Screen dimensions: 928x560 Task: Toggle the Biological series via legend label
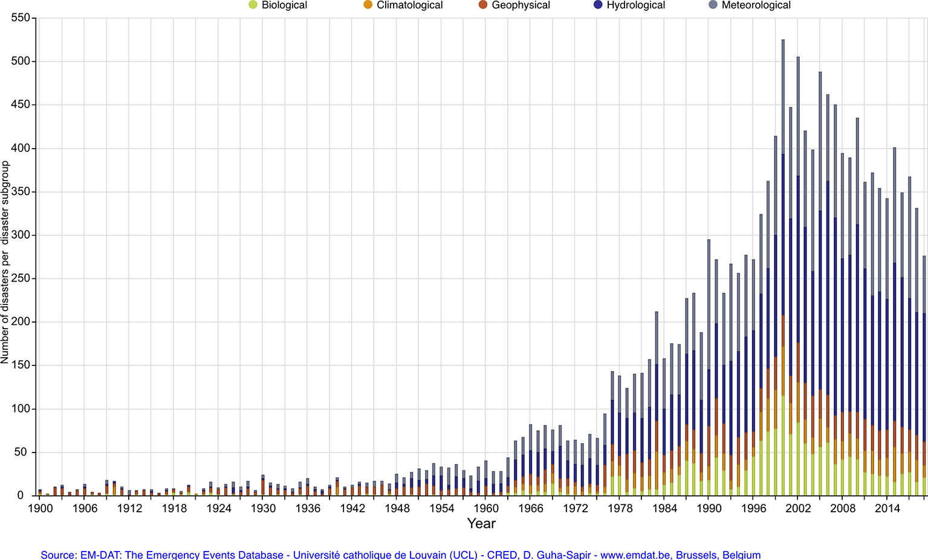pos(284,5)
